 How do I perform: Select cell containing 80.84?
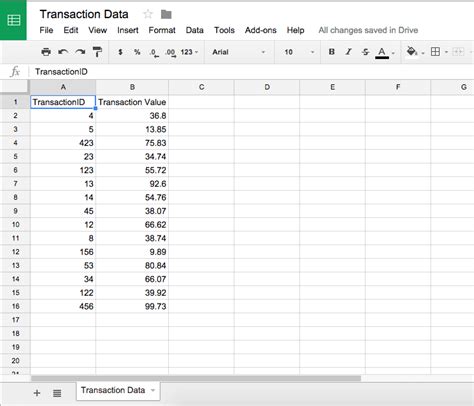point(132,265)
